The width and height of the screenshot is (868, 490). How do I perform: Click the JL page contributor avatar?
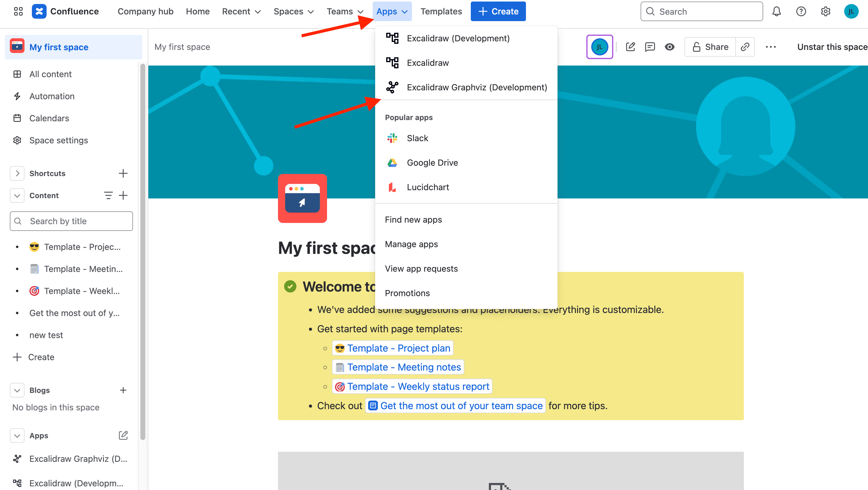pos(600,47)
